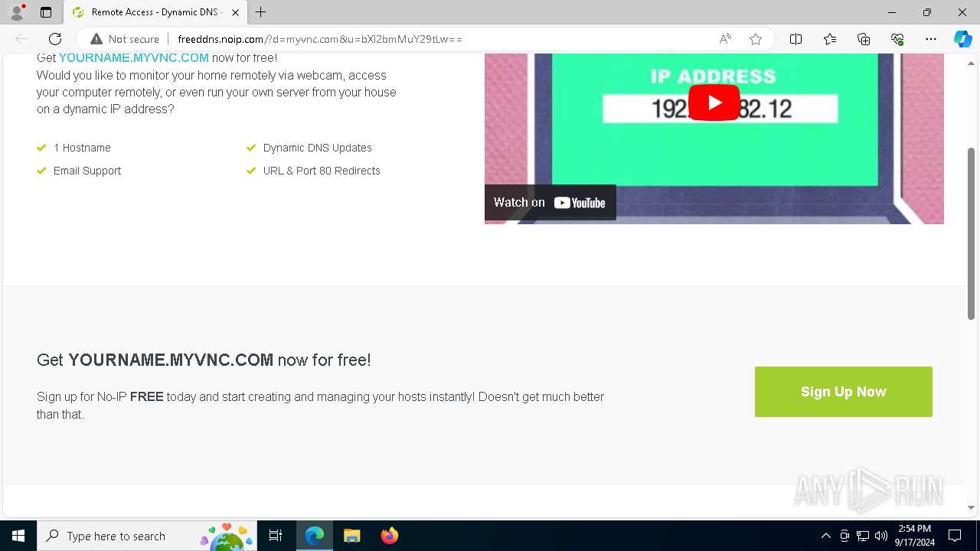The height and width of the screenshot is (551, 980).
Task: Click the scrollbar down arrow
Action: (971, 507)
